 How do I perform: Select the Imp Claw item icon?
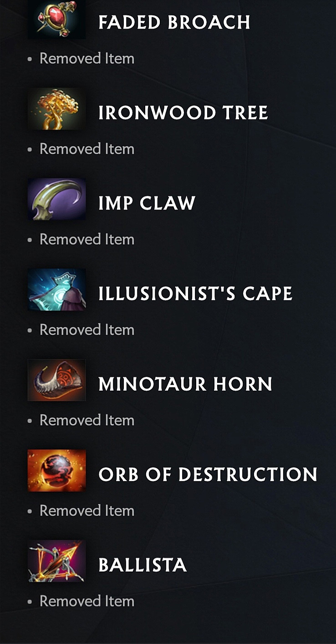point(56,199)
